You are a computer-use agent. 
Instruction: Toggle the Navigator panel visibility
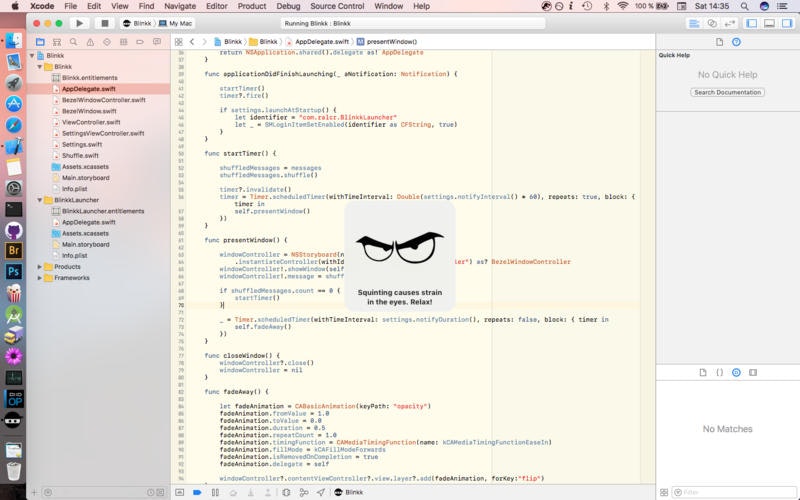pos(752,23)
